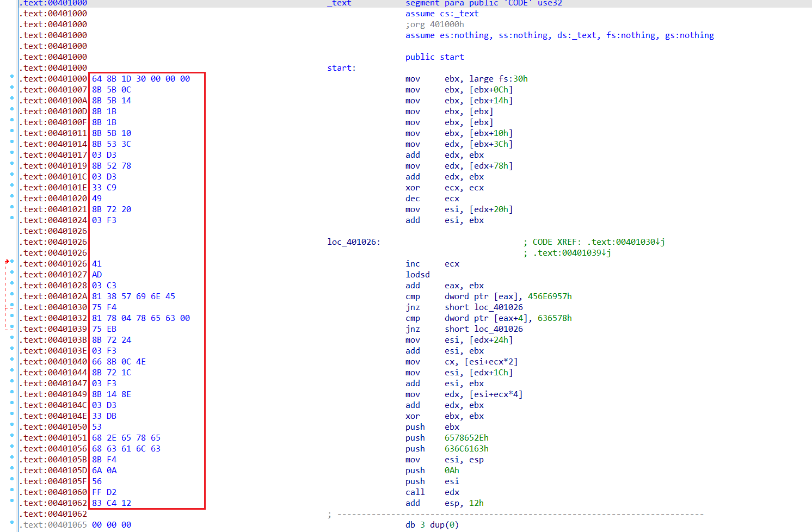This screenshot has width=812, height=532.
Task: Click the [edx+1Ch] operand
Action: 491,373
